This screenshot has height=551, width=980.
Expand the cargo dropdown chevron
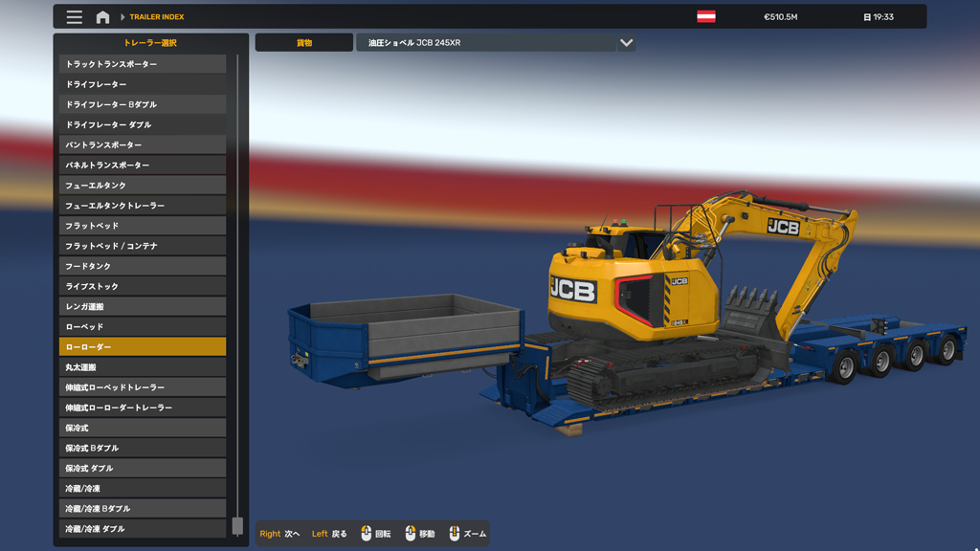coord(626,43)
